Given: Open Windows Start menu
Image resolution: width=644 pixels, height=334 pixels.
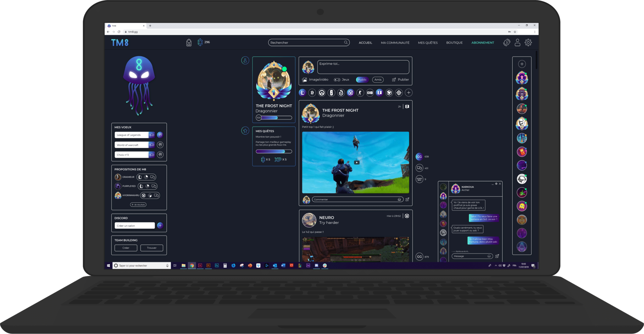Looking at the screenshot, I should pos(108,265).
